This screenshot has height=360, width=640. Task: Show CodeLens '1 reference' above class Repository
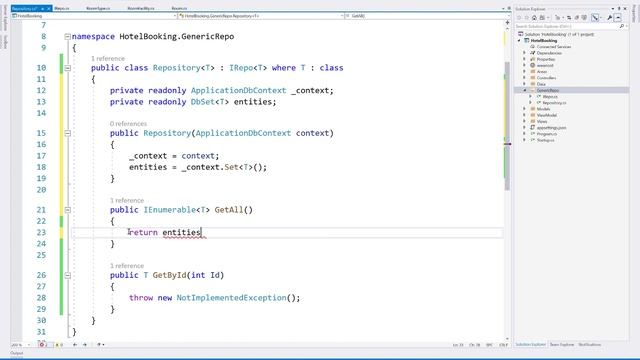click(108, 58)
